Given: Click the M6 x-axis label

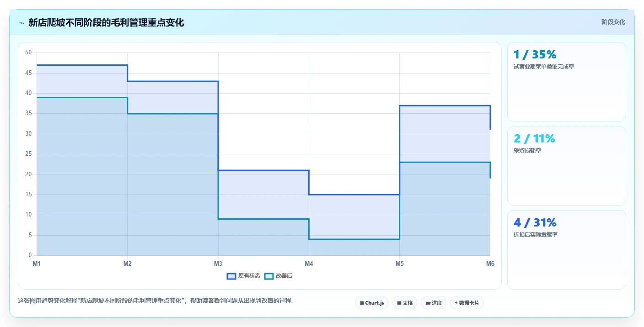Looking at the screenshot, I should point(490,264).
